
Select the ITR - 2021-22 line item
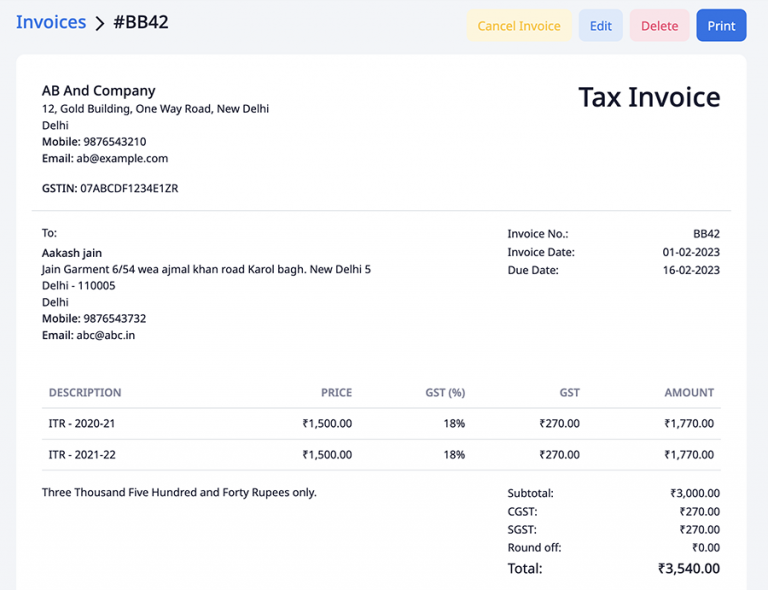[82, 455]
